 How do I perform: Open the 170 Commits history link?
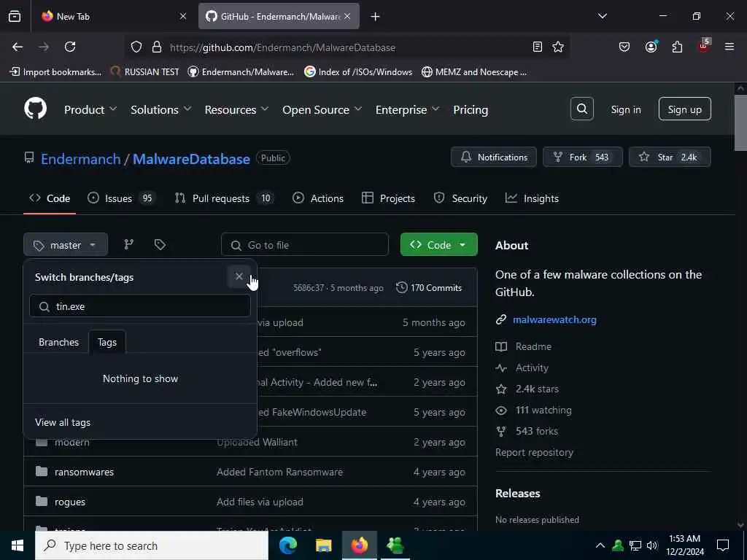click(429, 287)
